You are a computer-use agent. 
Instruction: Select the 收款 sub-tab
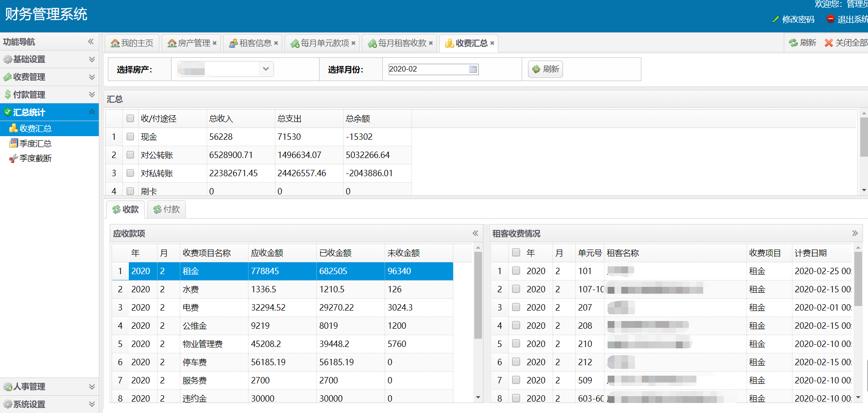pyautogui.click(x=126, y=209)
